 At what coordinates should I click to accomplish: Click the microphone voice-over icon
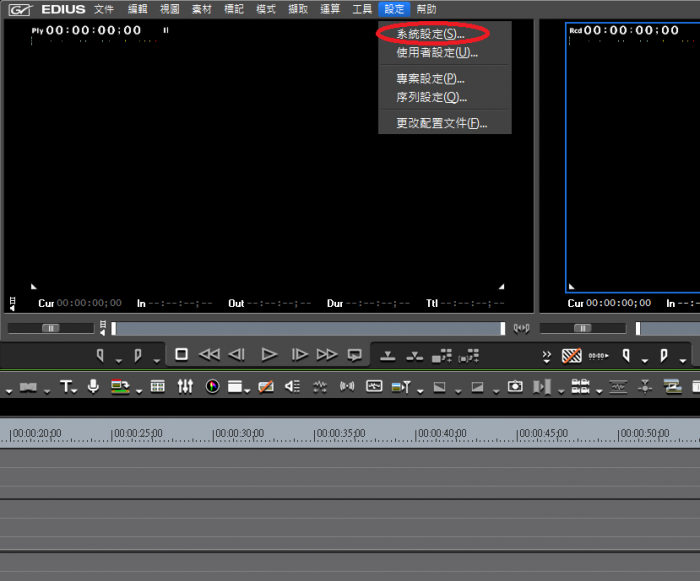coord(93,386)
